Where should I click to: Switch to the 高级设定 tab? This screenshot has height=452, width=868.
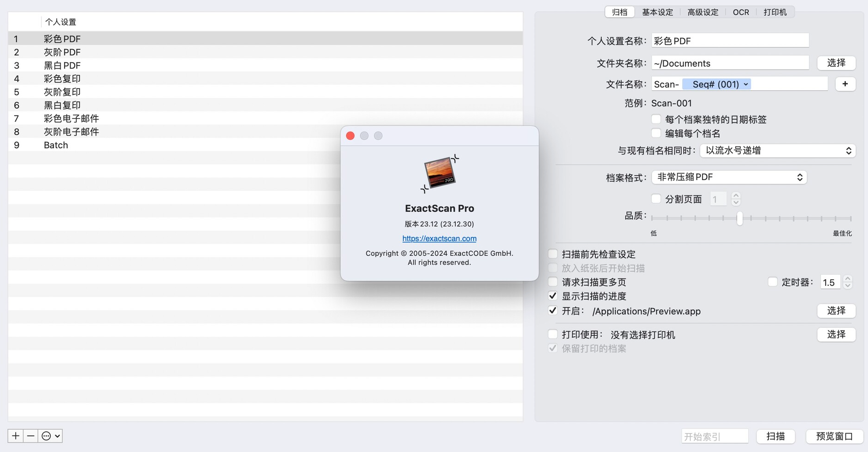703,12
